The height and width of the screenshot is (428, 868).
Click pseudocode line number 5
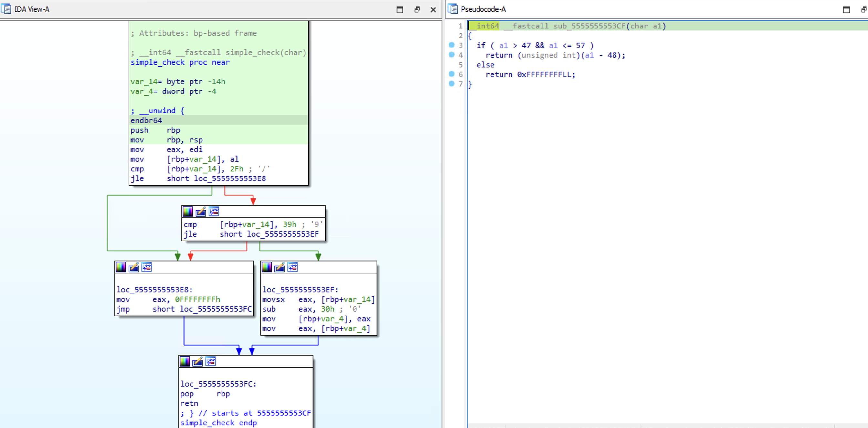[x=460, y=65]
